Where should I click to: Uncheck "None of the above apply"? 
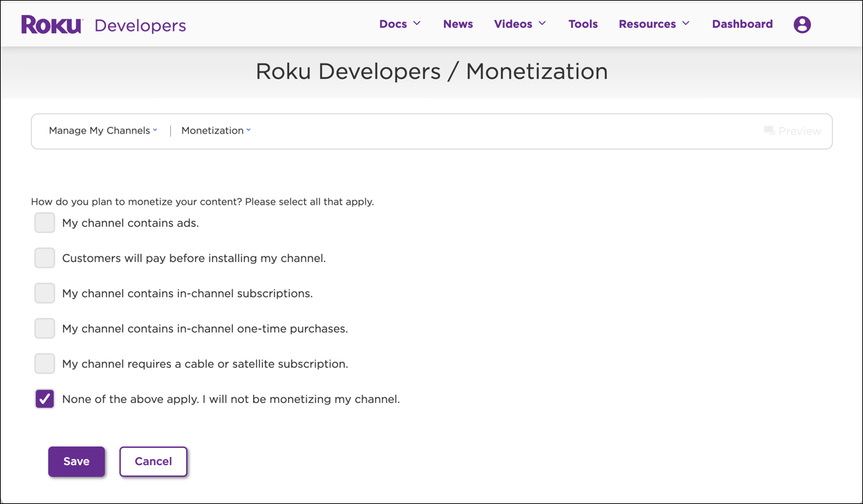44,399
